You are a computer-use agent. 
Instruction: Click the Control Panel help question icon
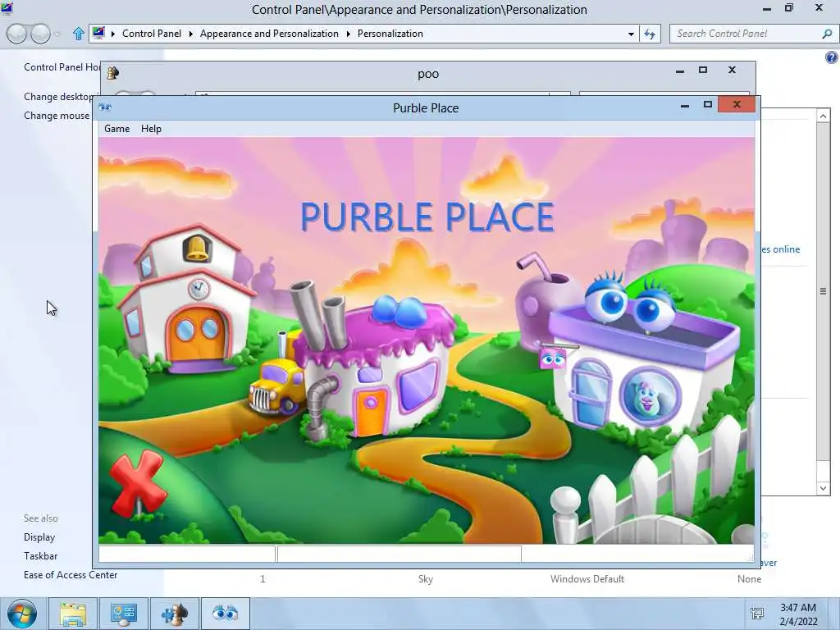(x=832, y=57)
